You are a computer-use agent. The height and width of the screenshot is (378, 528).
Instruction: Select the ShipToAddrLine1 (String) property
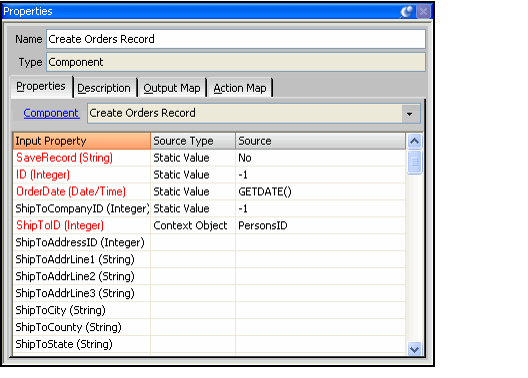coord(82,259)
